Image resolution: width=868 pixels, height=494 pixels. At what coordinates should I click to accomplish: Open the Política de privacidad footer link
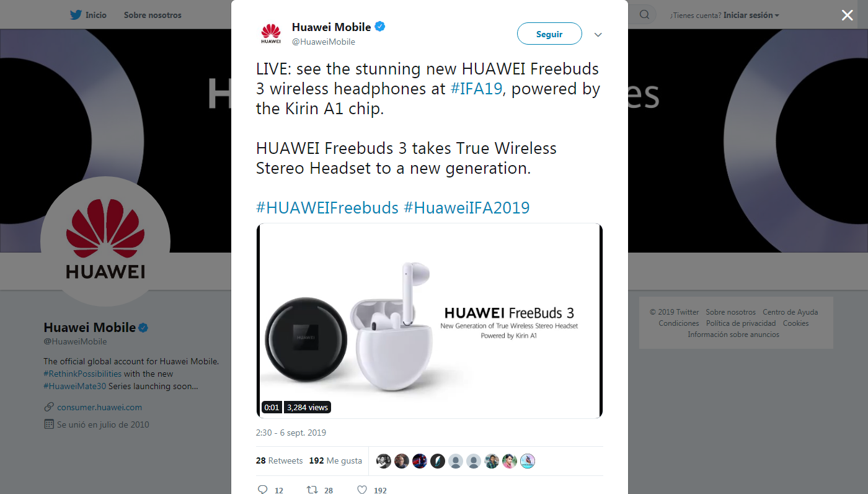coord(741,323)
